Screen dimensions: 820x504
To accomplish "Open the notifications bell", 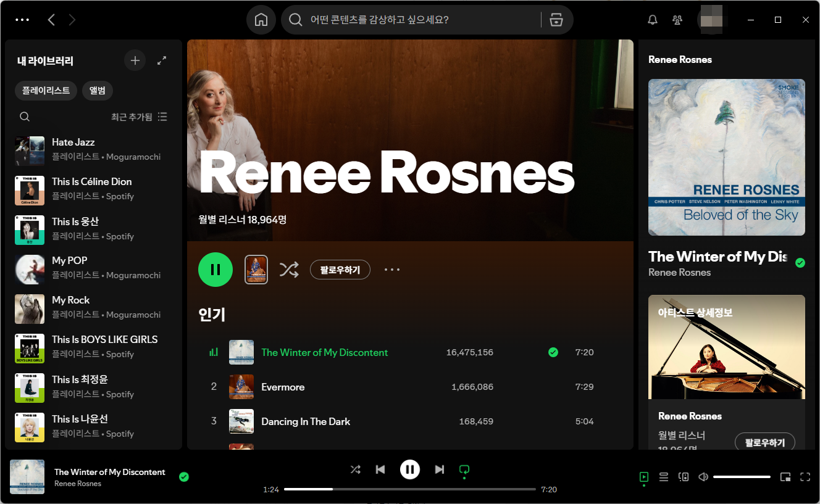I will point(653,20).
